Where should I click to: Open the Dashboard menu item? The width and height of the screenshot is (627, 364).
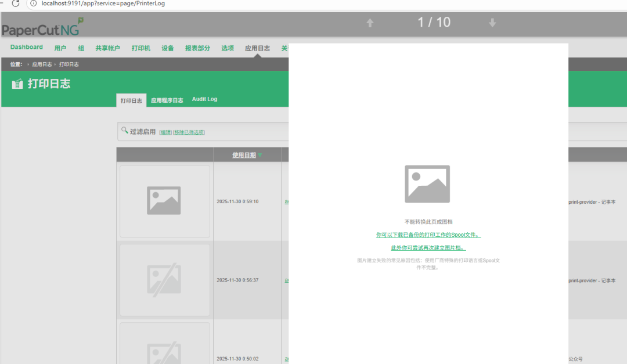coord(27,47)
